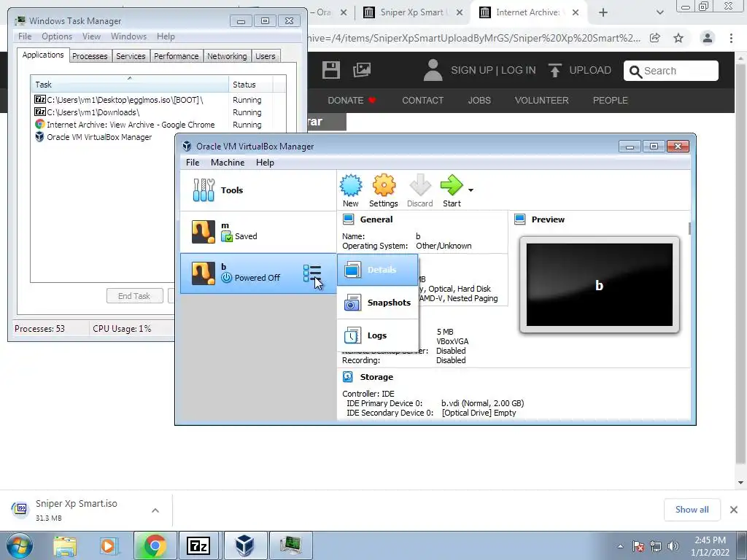
Task: Click the New machine icon in VirtualBox
Action: pyautogui.click(x=351, y=186)
